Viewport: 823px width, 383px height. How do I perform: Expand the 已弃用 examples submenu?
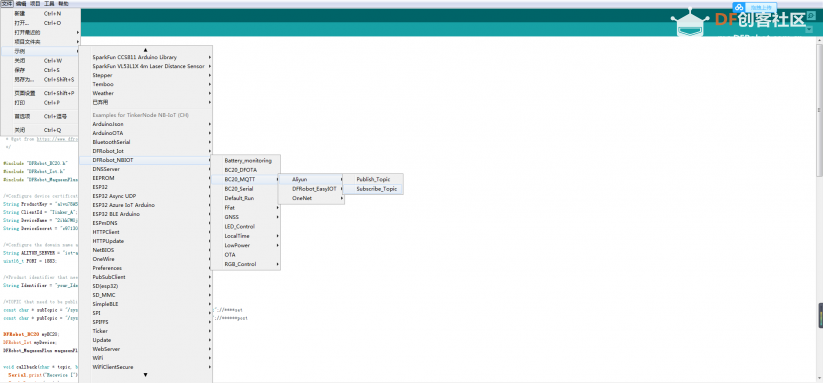pos(145,102)
